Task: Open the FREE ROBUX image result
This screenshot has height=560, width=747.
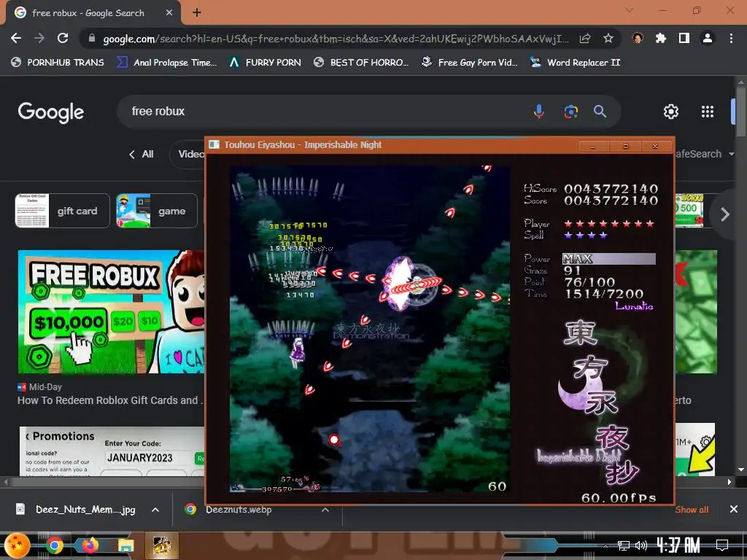Action: click(111, 312)
